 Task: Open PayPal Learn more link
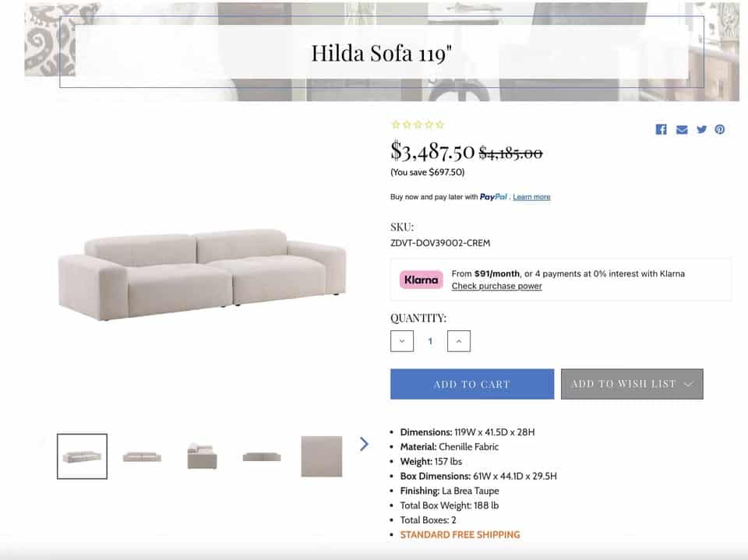[531, 197]
